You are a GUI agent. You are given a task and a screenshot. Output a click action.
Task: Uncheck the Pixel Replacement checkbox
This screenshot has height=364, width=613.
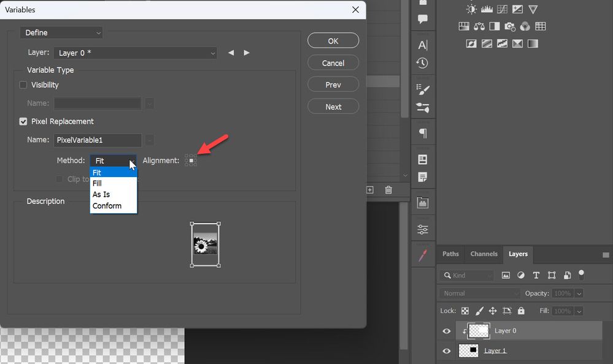coord(23,121)
